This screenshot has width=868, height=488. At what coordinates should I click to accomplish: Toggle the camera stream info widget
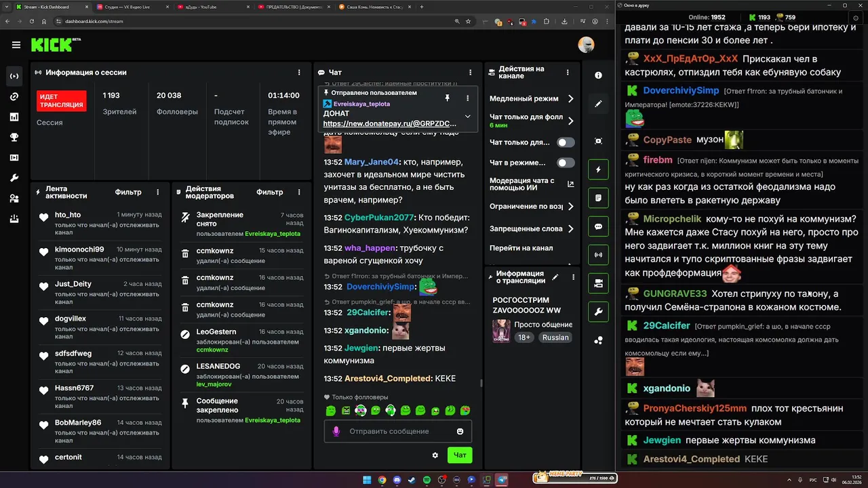pos(598,283)
